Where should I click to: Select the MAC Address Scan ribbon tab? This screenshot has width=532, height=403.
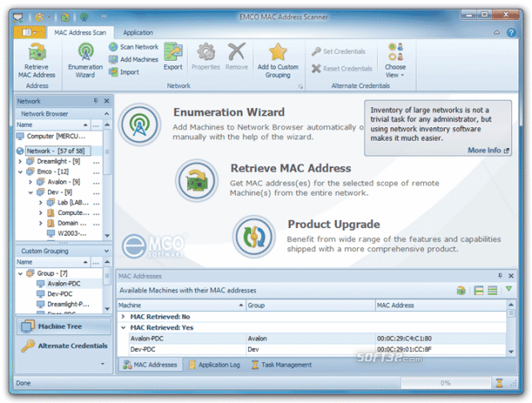point(80,33)
